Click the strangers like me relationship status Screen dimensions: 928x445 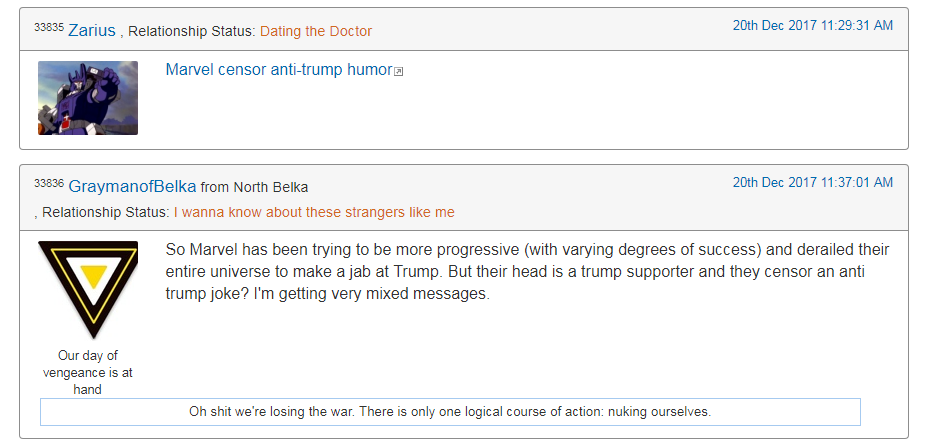tap(314, 212)
